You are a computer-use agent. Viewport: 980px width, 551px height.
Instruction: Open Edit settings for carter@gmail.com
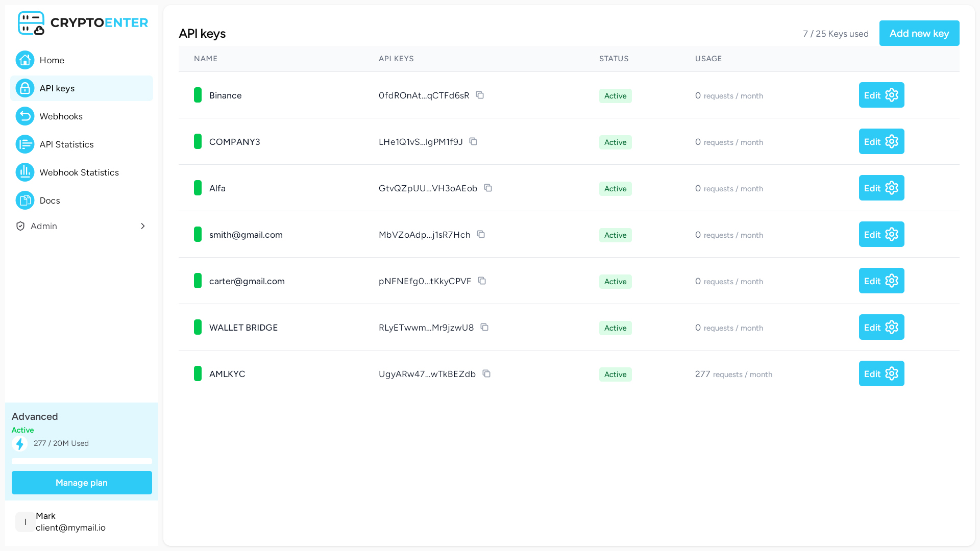(881, 281)
